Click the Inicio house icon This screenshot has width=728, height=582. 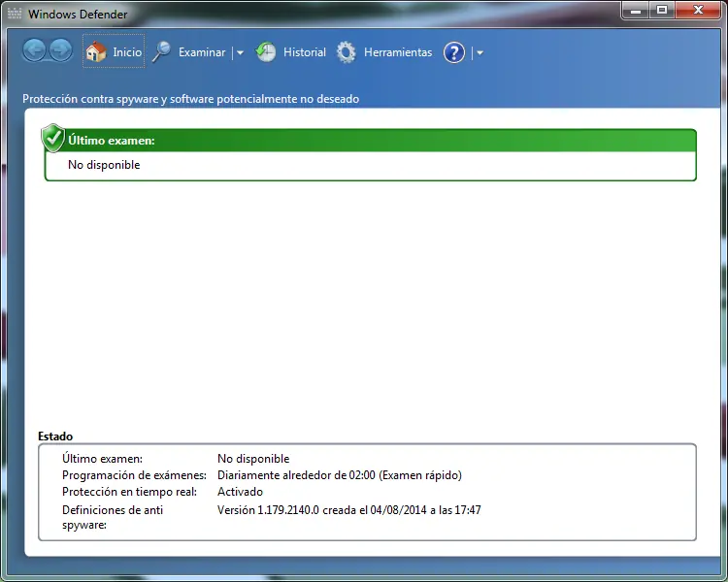point(96,51)
